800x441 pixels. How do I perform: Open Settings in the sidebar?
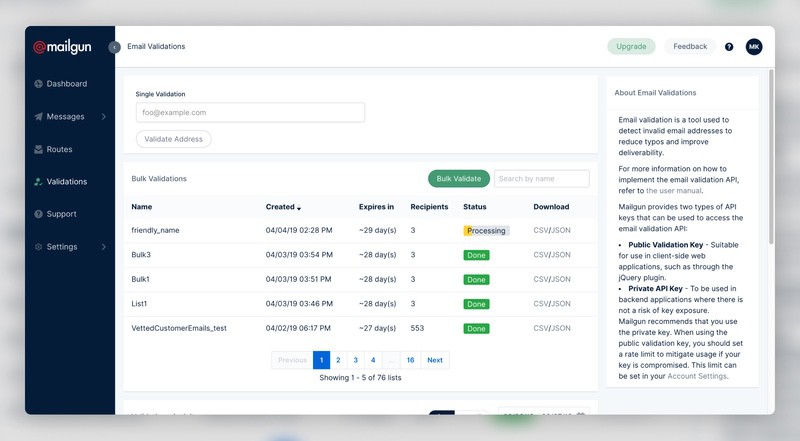coord(62,247)
